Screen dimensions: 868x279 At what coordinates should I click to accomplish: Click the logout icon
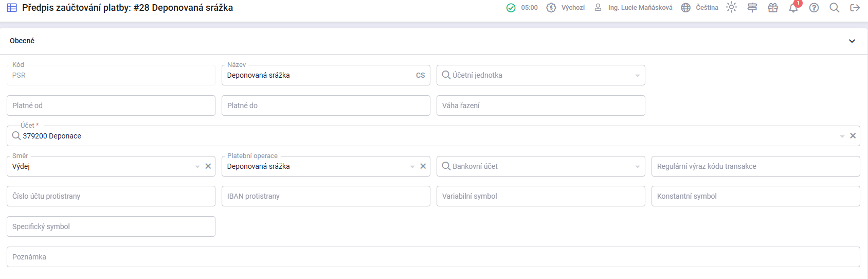855,8
